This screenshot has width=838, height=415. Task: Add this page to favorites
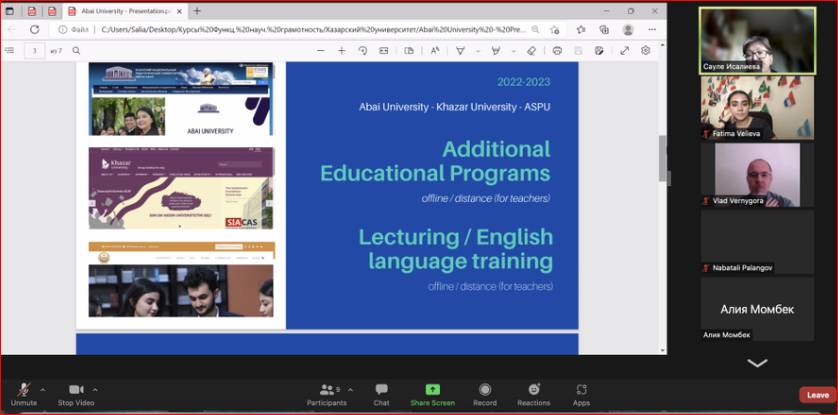[x=555, y=30]
